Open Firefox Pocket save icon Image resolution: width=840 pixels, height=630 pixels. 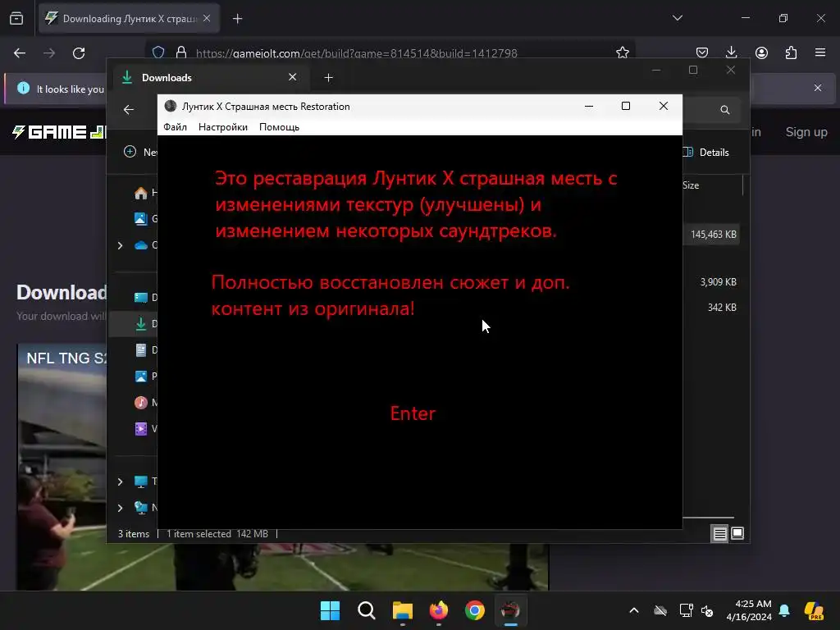click(702, 52)
